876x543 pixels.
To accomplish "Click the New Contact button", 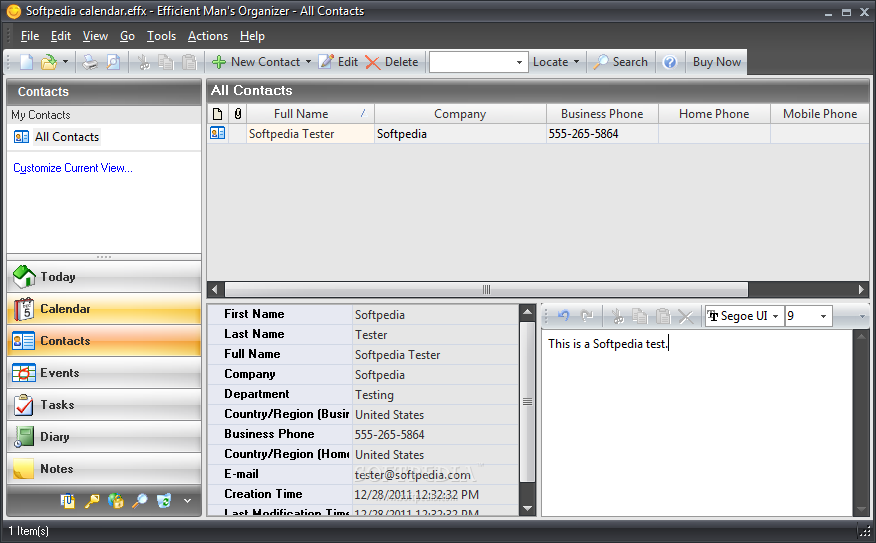I will tap(256, 62).
